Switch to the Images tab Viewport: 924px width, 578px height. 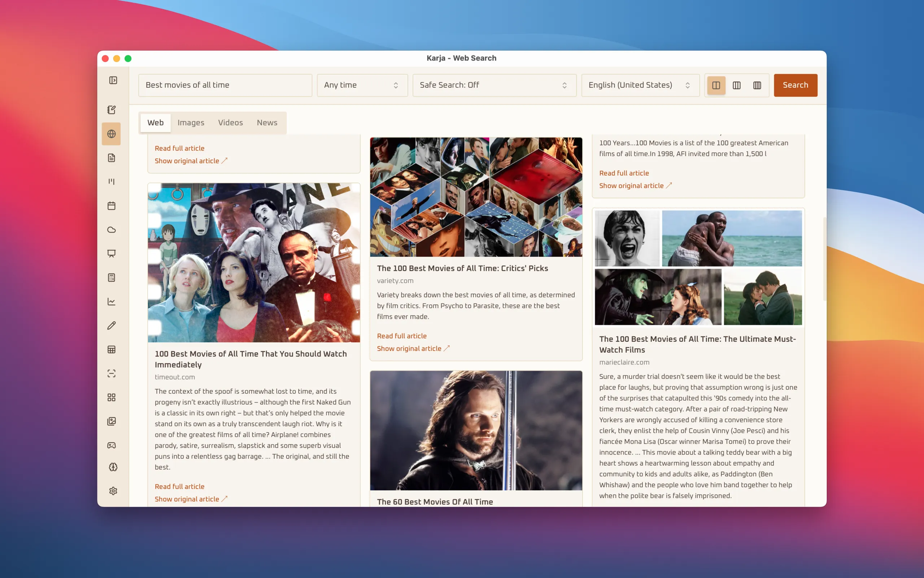coord(191,123)
